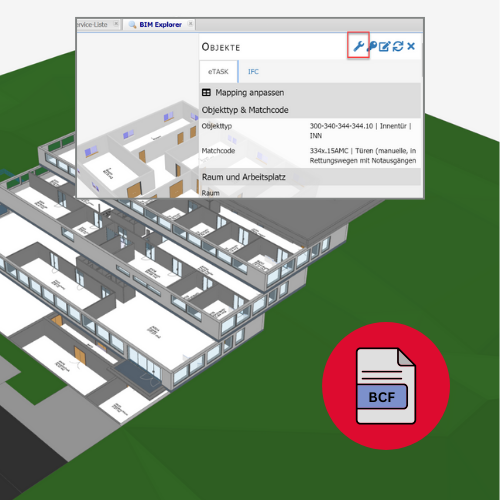Collapse the Objekttyp & Matchcode section
This screenshot has height=500, width=500.
[310, 110]
